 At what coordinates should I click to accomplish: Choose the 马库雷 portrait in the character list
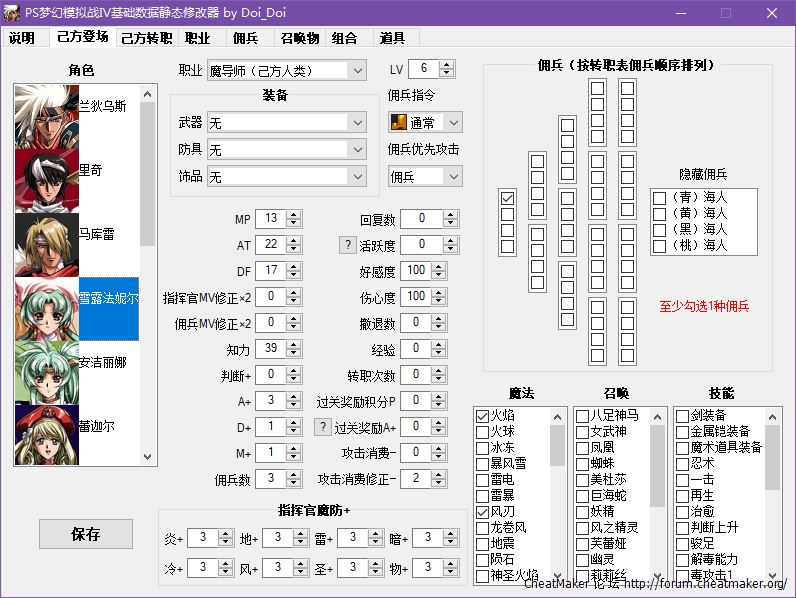[x=47, y=244]
